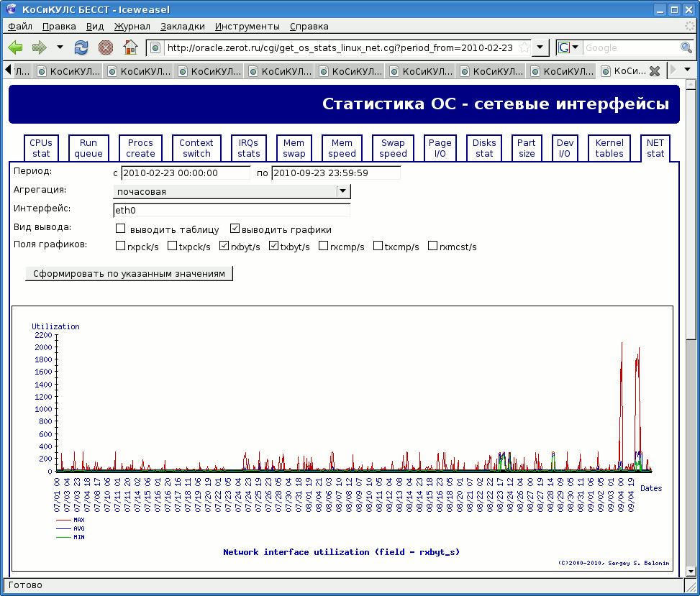Open the search engine selector dropdown
The height and width of the screenshot is (596, 700).
click(x=568, y=47)
